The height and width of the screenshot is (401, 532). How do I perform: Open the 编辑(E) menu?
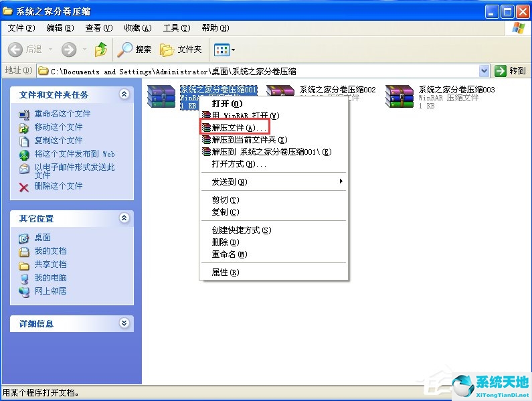[x=60, y=28]
